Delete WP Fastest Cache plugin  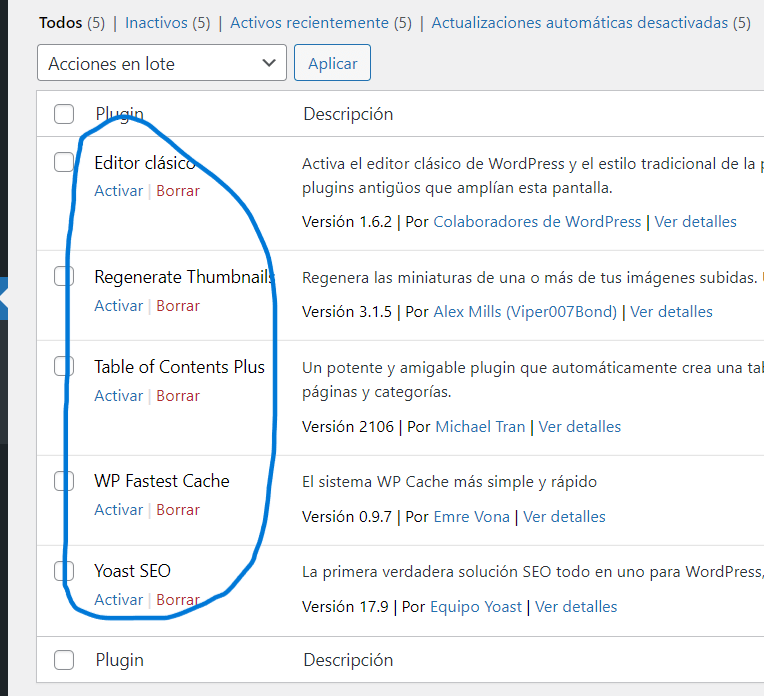click(178, 510)
